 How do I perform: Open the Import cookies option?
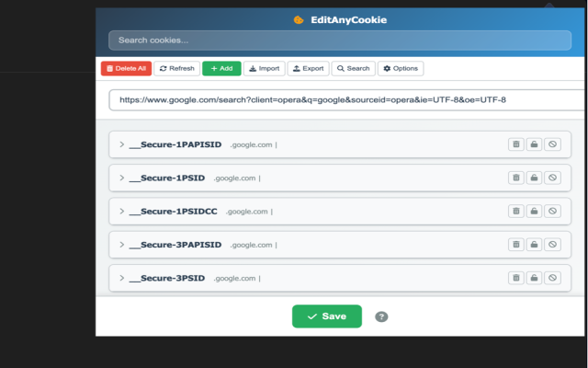tap(265, 68)
